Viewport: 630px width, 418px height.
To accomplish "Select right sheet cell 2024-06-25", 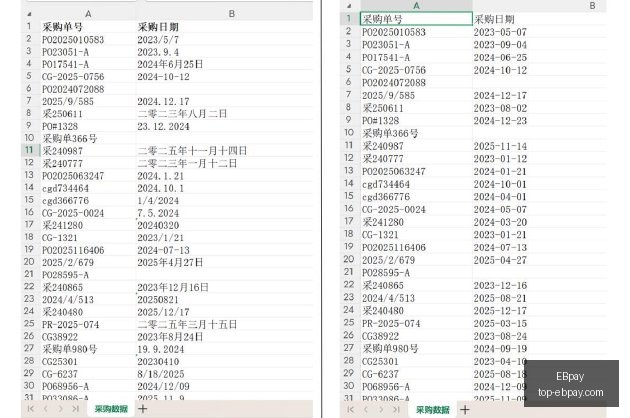I will click(x=540, y=57).
